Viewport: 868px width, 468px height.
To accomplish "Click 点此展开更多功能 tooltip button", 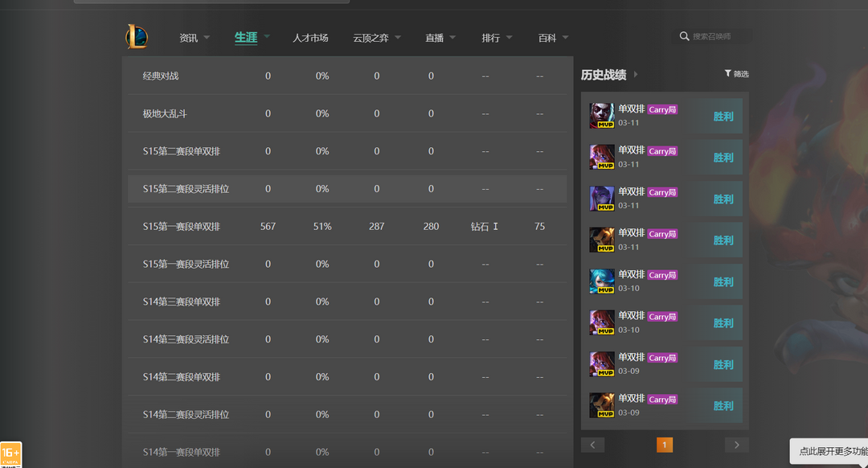I will (x=829, y=451).
